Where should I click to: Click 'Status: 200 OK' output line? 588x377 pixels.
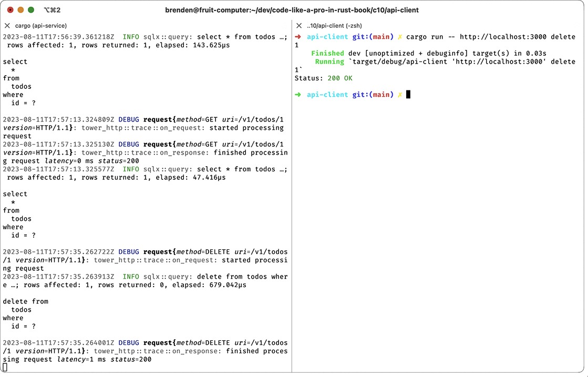coord(324,78)
